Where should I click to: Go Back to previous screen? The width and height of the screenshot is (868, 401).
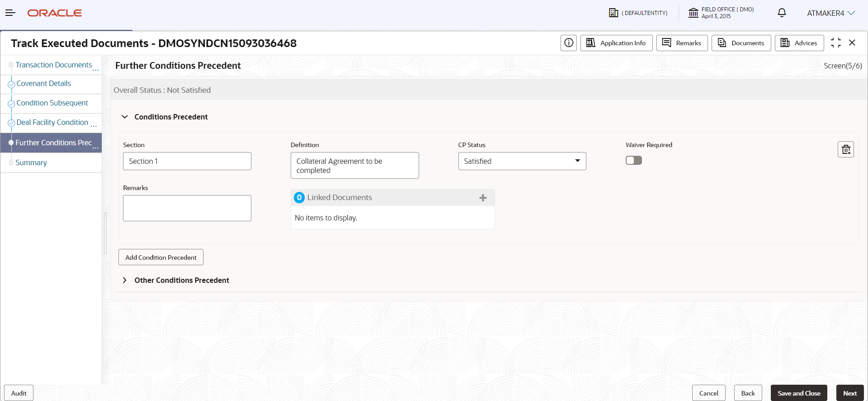[748, 393]
